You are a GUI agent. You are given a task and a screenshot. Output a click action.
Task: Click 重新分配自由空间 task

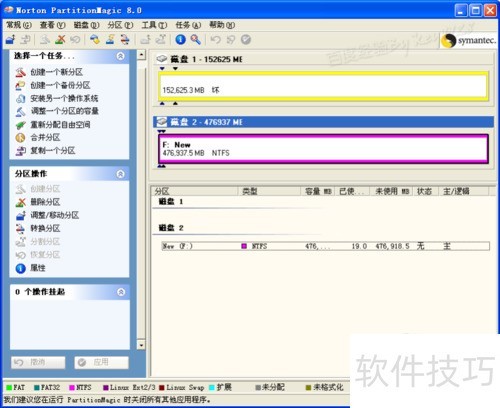[60, 125]
